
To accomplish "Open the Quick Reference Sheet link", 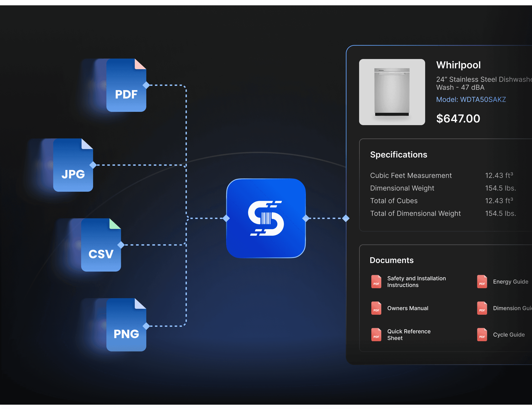I will (409, 335).
